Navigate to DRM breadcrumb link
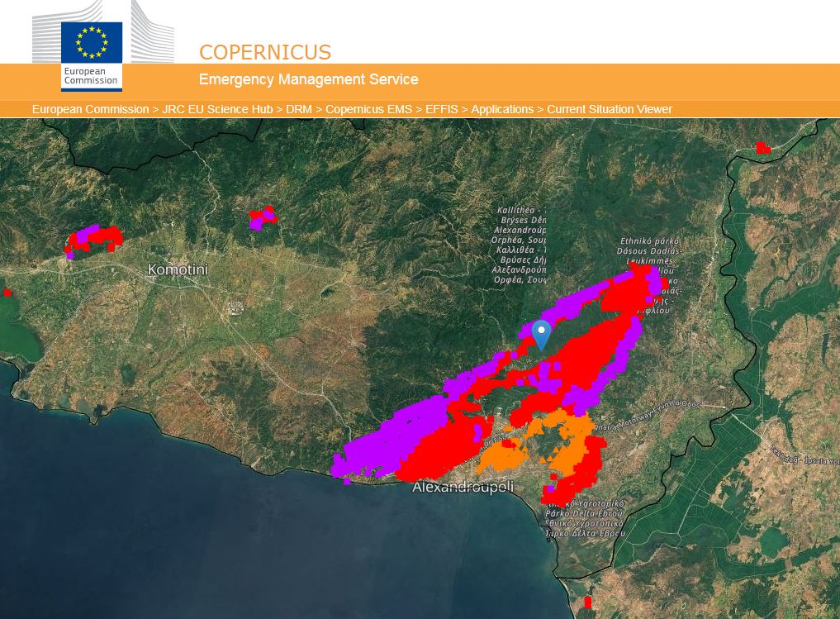 [299, 109]
